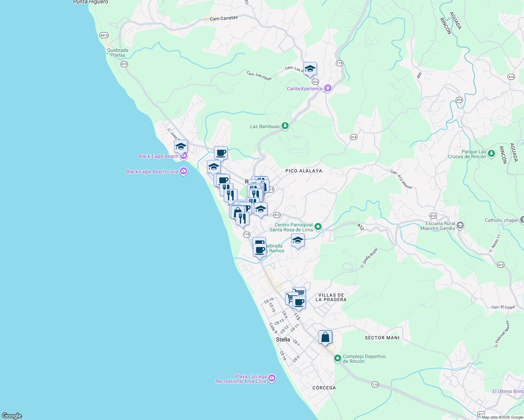Open the coffee cup marker near Quebrada Los Ramos
The image size is (524, 420).
pyautogui.click(x=260, y=250)
